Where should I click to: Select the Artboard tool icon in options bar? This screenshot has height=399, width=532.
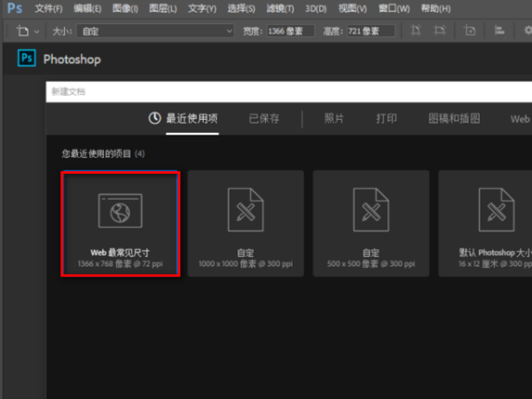[x=22, y=31]
